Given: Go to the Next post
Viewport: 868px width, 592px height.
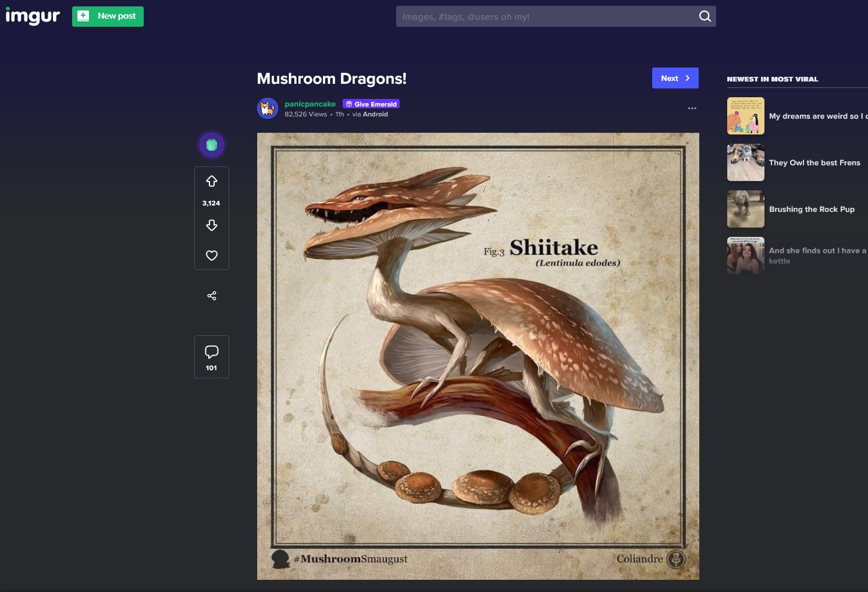Looking at the screenshot, I should [x=675, y=78].
